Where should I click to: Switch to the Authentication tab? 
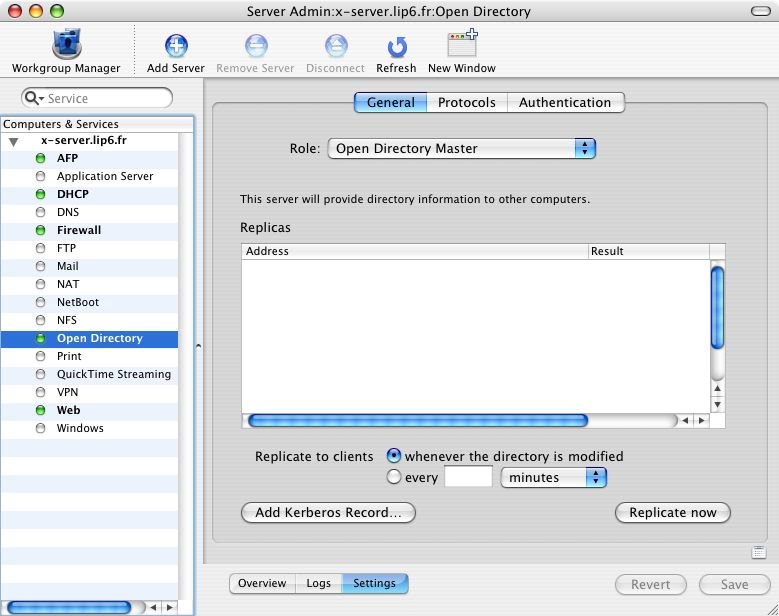click(x=564, y=102)
